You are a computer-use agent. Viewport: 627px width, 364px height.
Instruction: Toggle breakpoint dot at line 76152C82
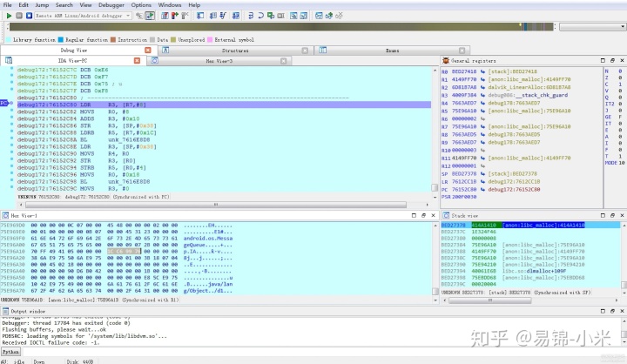coord(11,111)
